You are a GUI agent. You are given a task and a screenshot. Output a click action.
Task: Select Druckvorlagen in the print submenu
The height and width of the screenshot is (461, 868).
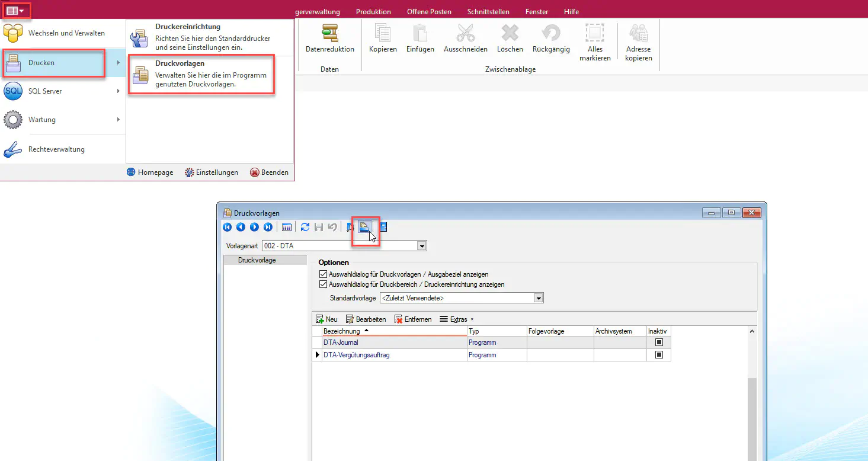click(201, 74)
